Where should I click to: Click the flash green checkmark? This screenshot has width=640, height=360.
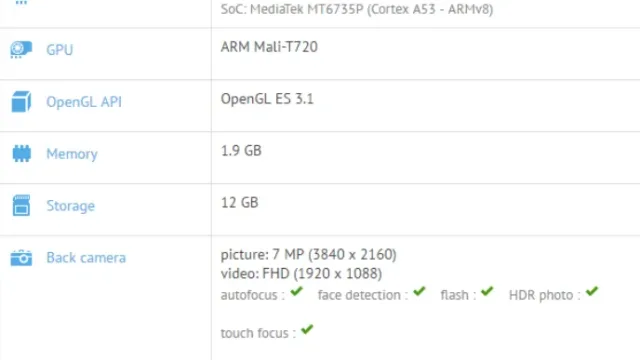click(x=487, y=291)
